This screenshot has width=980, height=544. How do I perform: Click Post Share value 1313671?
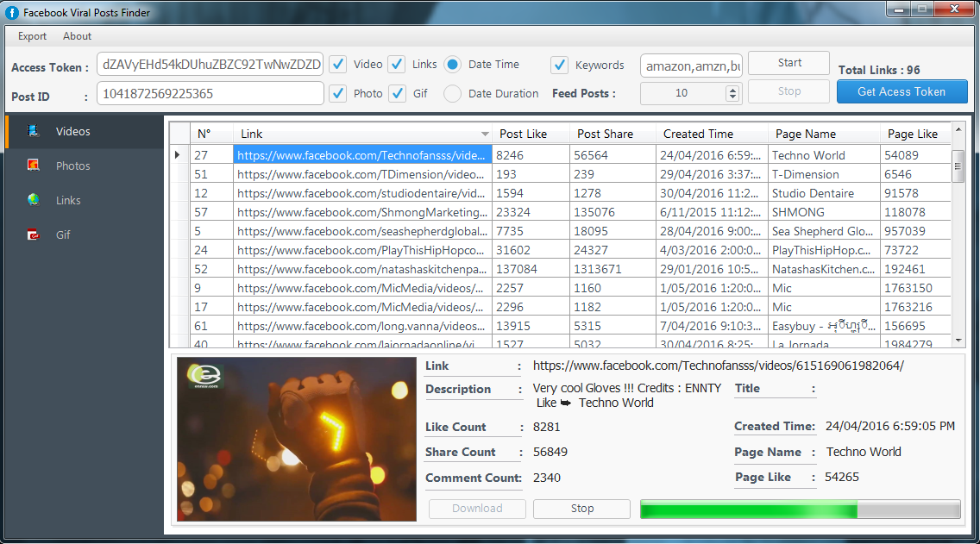[612, 269]
